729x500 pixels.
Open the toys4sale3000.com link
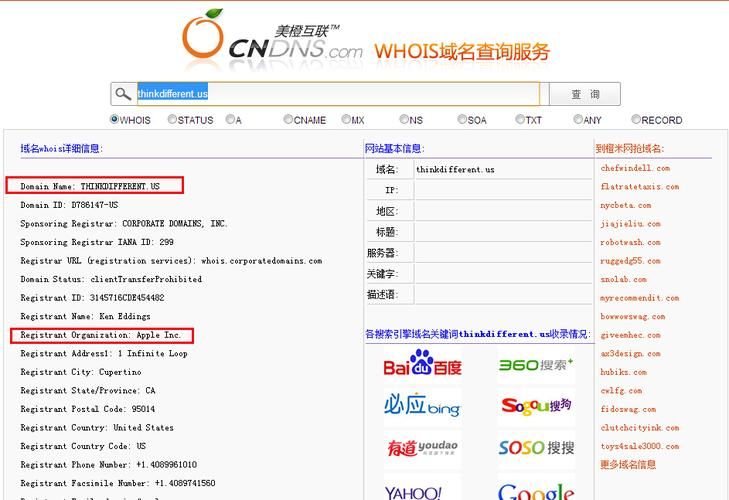640,446
